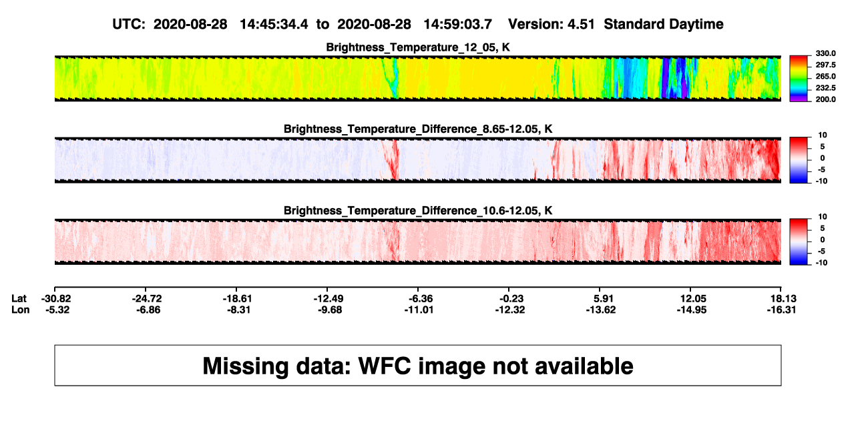
Task: Click the latitude value -0.23
Action: coord(511,298)
